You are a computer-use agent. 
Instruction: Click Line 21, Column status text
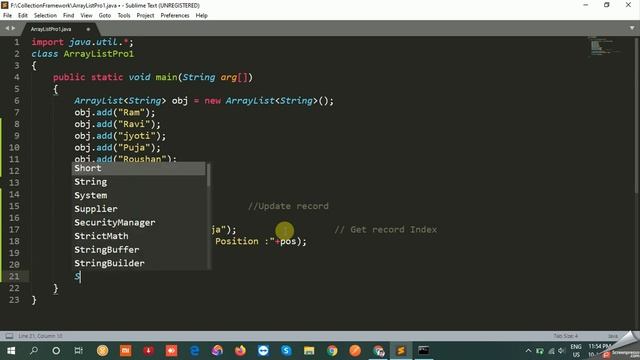(x=40, y=336)
